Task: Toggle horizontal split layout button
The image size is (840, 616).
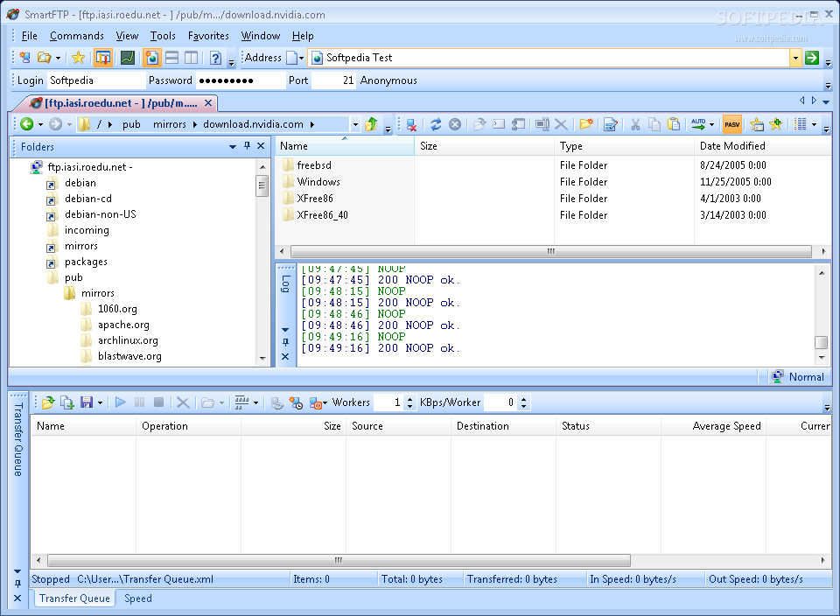Action: coord(172,58)
